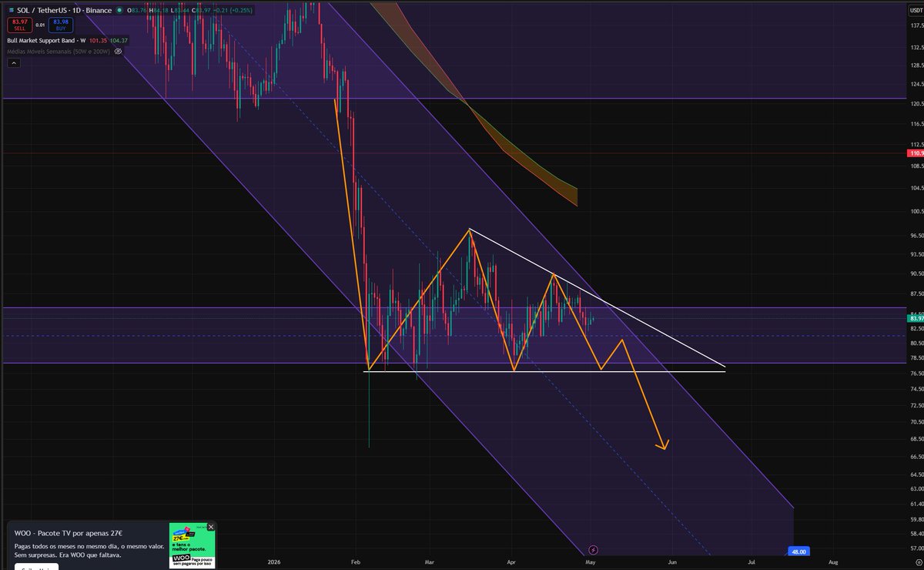This screenshot has width=924, height=570.
Task: Click the Aug label on time axis
Action: (x=833, y=563)
